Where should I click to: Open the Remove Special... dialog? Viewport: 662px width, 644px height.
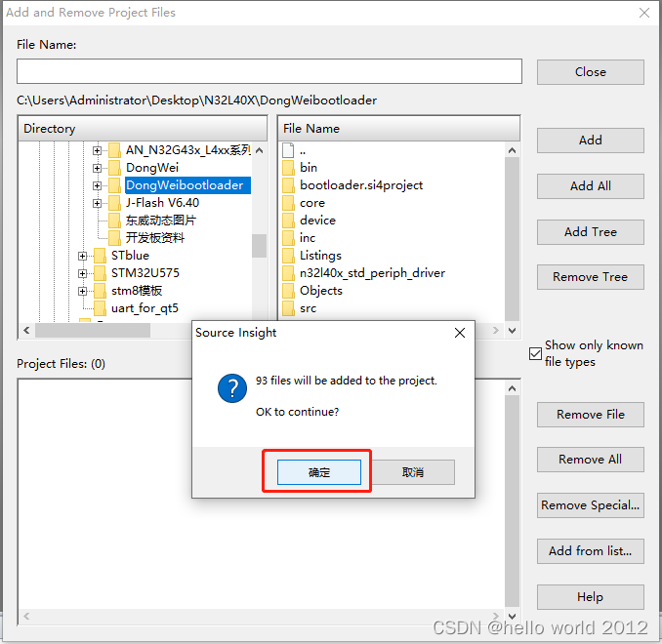(590, 505)
